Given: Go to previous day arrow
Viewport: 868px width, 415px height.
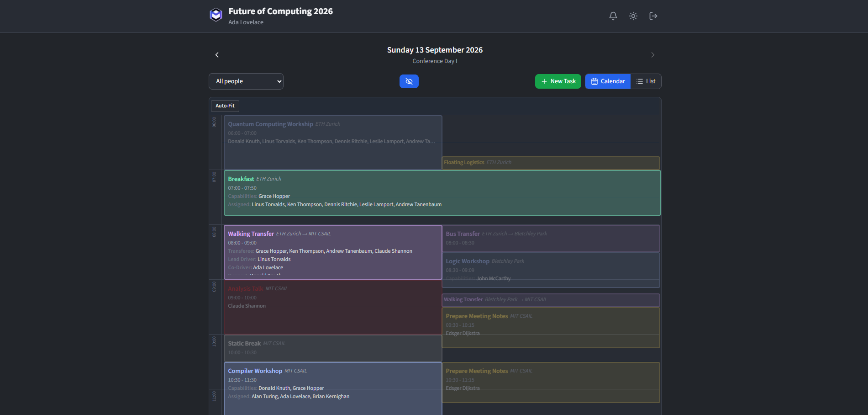Looking at the screenshot, I should click(x=217, y=55).
